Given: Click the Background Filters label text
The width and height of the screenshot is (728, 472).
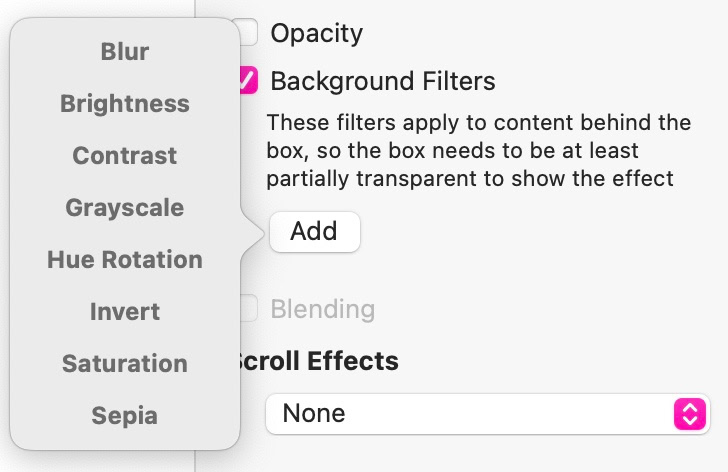Looking at the screenshot, I should pyautogui.click(x=383, y=80).
